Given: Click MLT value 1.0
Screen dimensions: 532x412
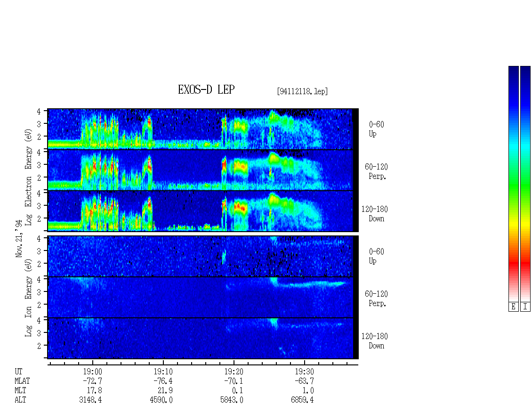Looking at the screenshot, I should [308, 391].
